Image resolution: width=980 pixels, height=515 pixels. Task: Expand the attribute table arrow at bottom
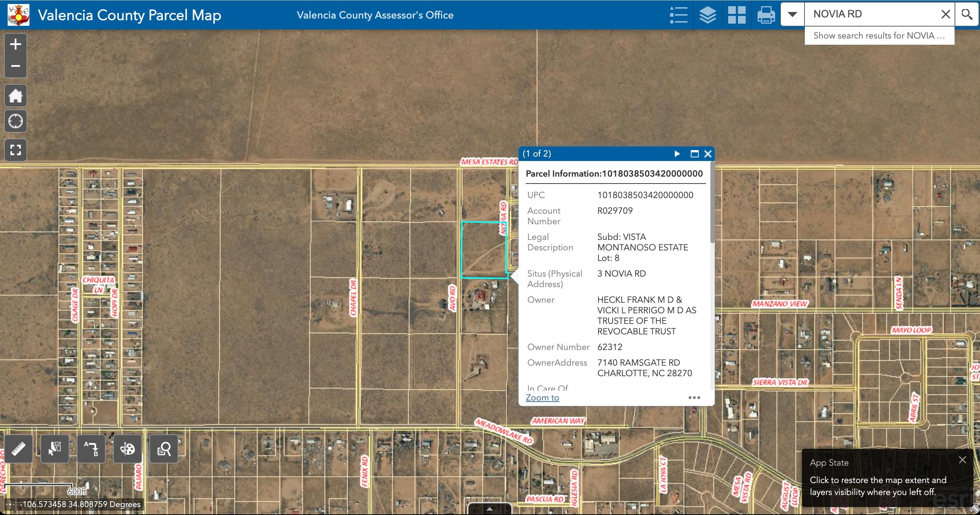click(489, 509)
